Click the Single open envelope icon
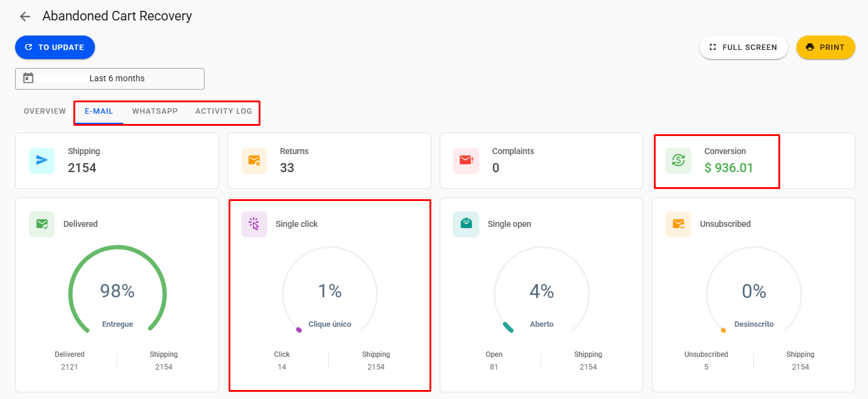Viewport: 868px width, 399px height. point(466,224)
